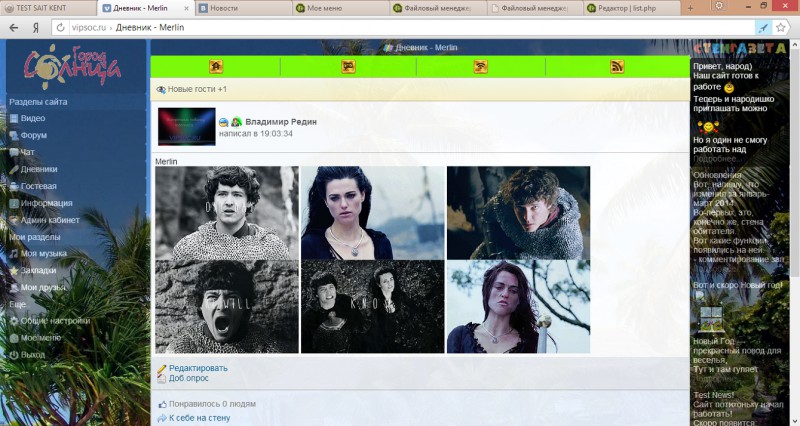Click the rocket turbo icon in address bar
The width and height of the screenshot is (800, 426).
coord(763,28)
